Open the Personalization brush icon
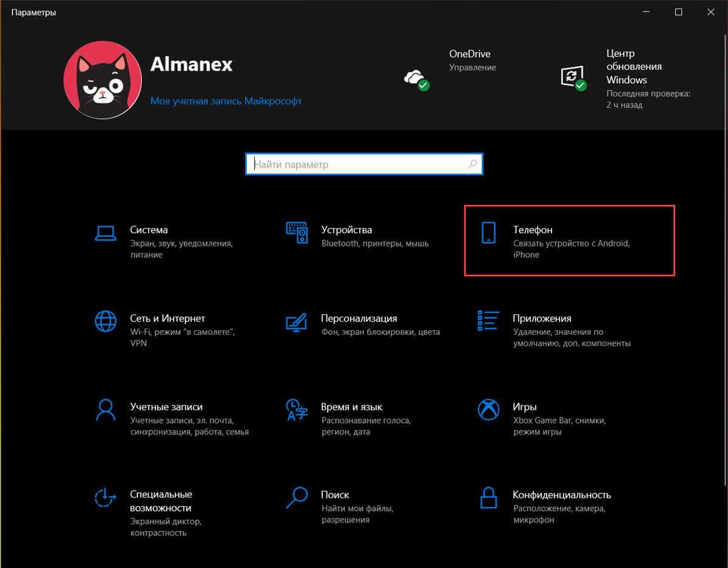728x568 pixels. 297,321
